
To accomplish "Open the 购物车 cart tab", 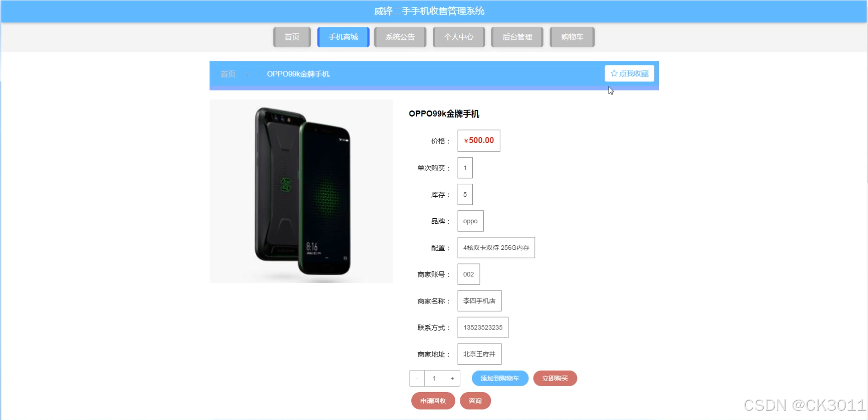I will click(x=572, y=37).
